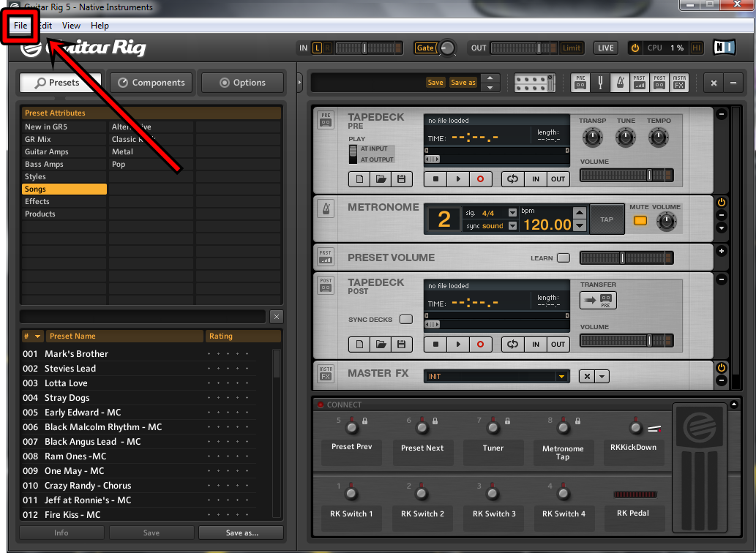Viewport: 756px width, 553px height.
Task: Open the Master FX arrow menu
Action: click(602, 376)
